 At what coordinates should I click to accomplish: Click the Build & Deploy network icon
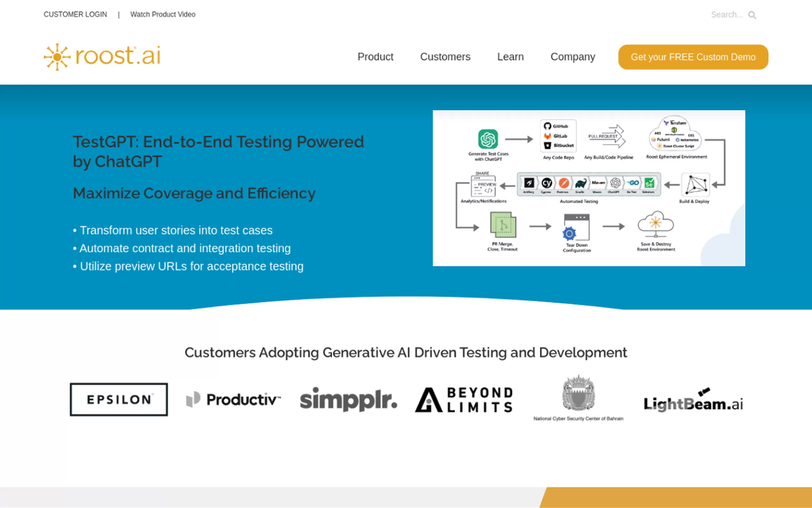coord(696,185)
